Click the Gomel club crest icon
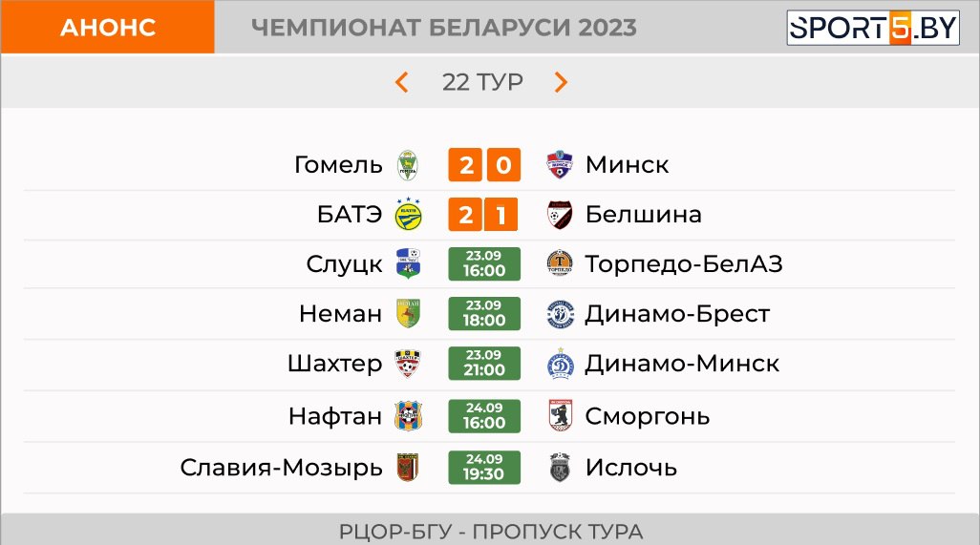Screen dimensions: 980x545 pos(408,165)
